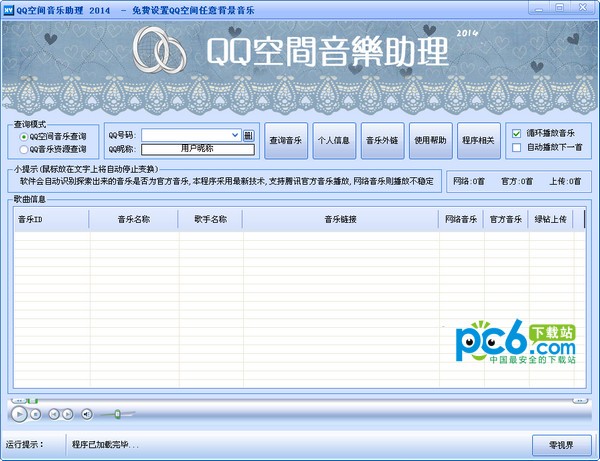Sort by 音乐名称 column header
Viewport: 600px width, 461px height.
coord(134,219)
